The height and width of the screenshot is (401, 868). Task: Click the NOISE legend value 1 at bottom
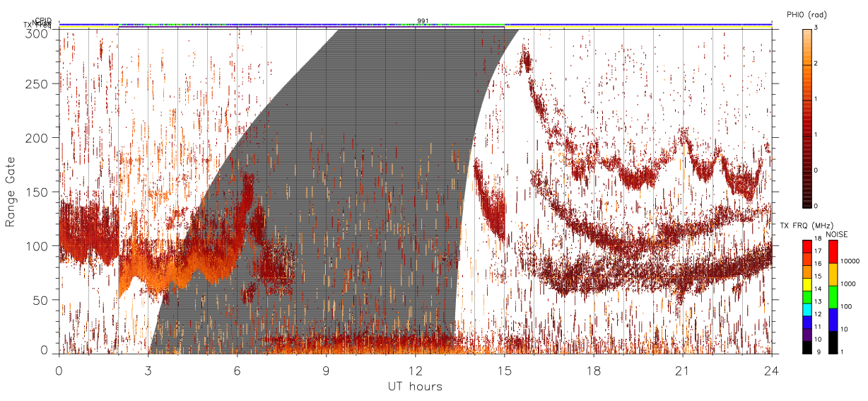[x=841, y=351]
